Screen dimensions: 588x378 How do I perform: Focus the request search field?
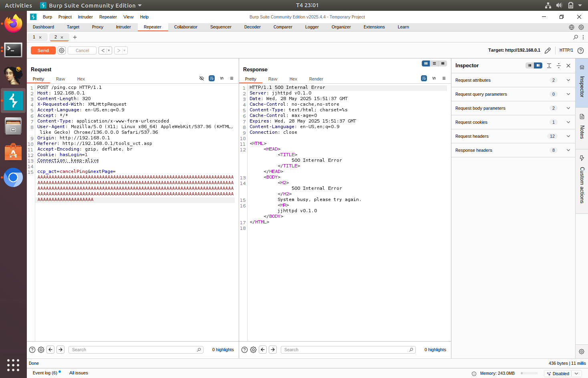click(136, 350)
